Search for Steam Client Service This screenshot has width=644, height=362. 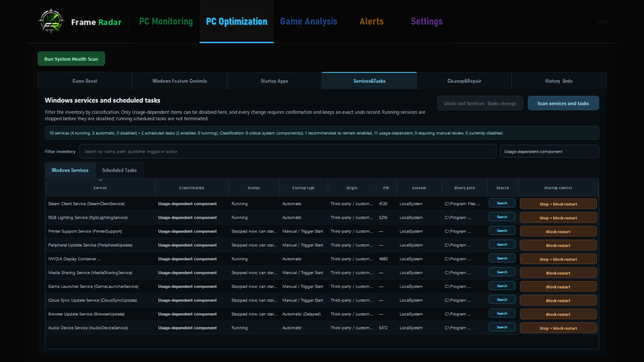click(502, 203)
